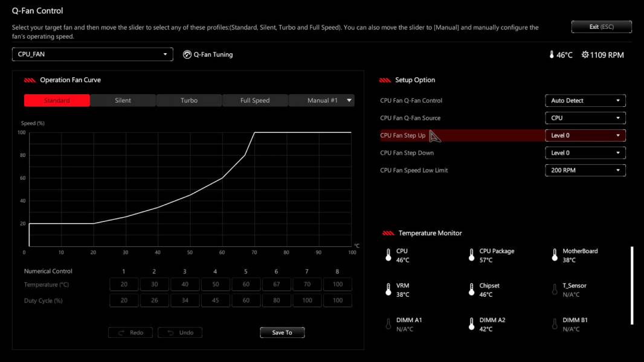Click the Chipset thermometer icon
Image resolution: width=644 pixels, height=362 pixels.
pyautogui.click(x=471, y=290)
